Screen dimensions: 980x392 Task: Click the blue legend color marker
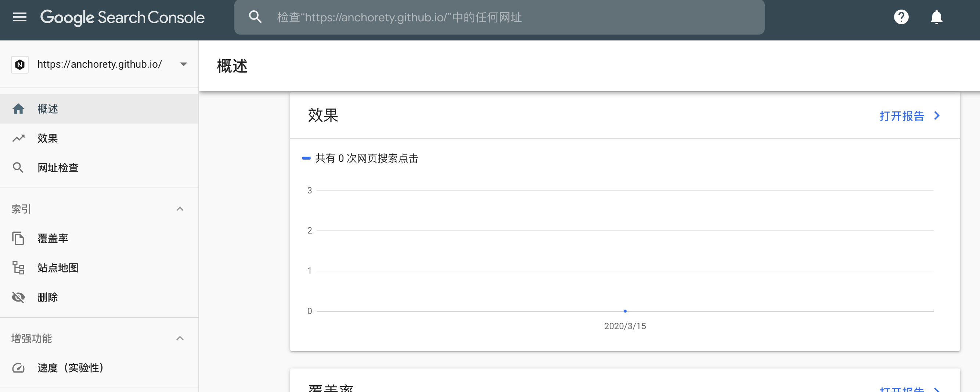click(306, 158)
